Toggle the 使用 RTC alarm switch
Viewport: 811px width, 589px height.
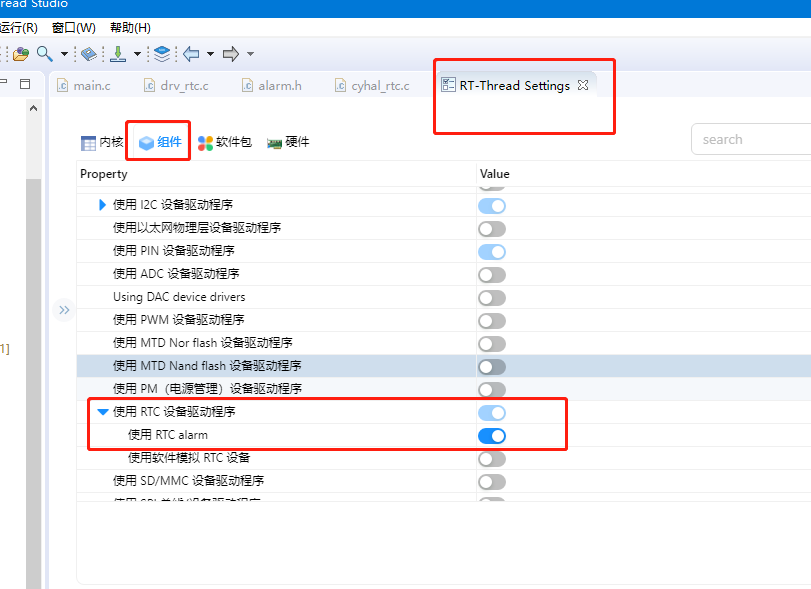492,436
